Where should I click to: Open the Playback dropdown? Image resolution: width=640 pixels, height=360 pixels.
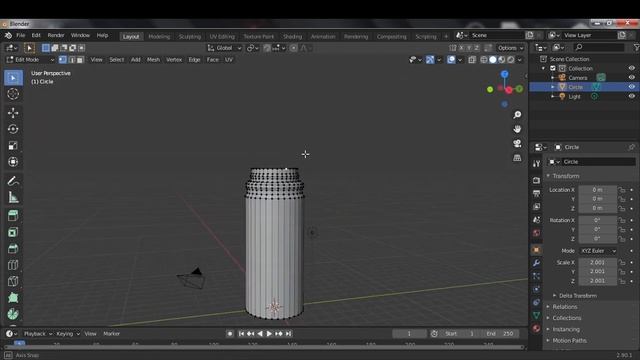point(38,333)
